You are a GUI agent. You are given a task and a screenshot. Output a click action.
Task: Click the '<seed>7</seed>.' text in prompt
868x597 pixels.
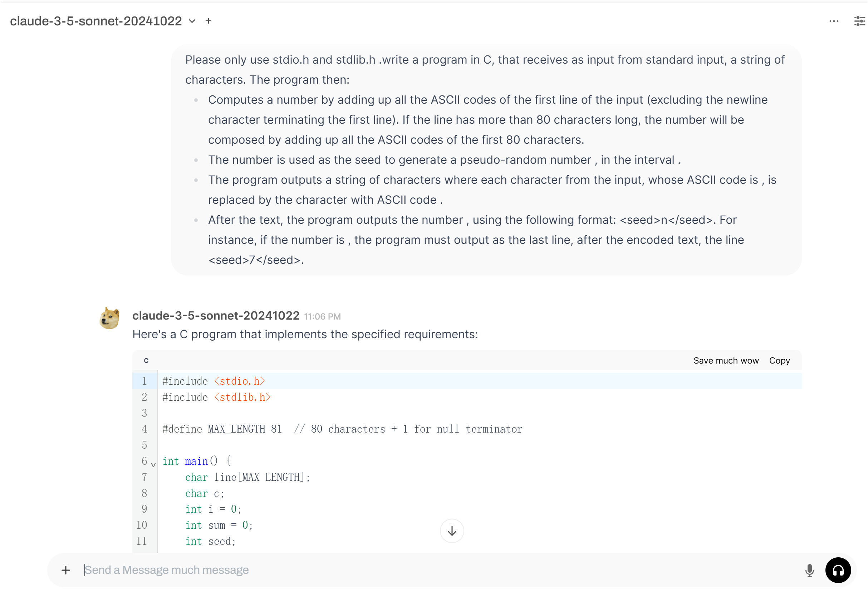(256, 260)
